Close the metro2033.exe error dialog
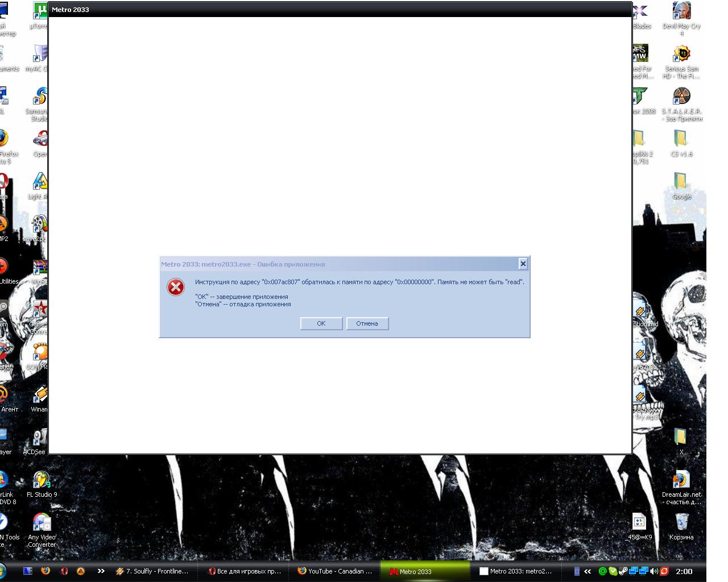 [x=523, y=264]
